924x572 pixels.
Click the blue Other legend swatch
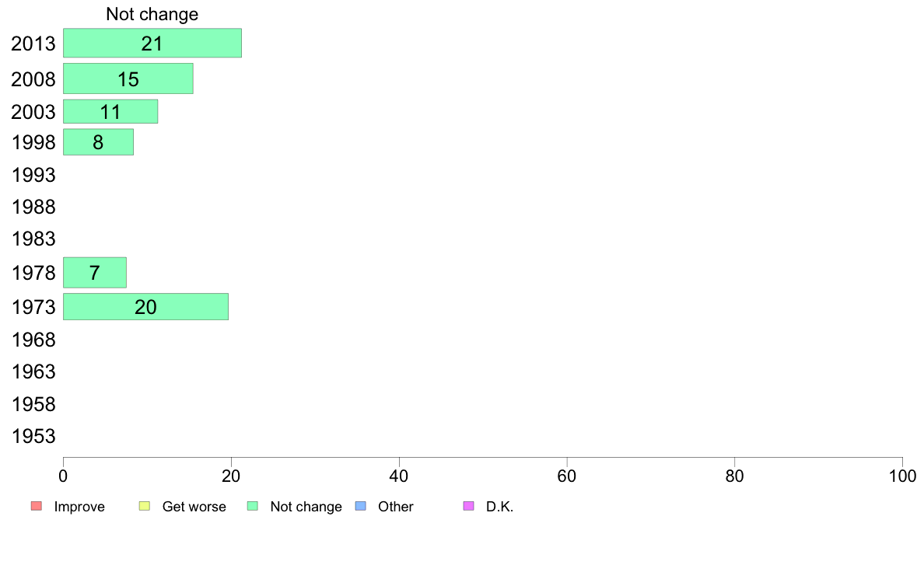[361, 506]
